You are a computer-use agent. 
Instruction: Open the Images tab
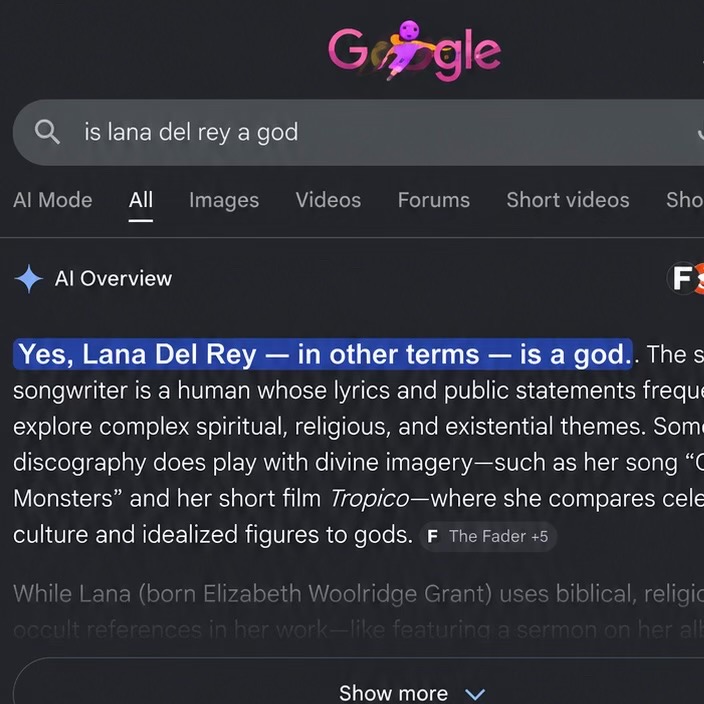(x=224, y=200)
